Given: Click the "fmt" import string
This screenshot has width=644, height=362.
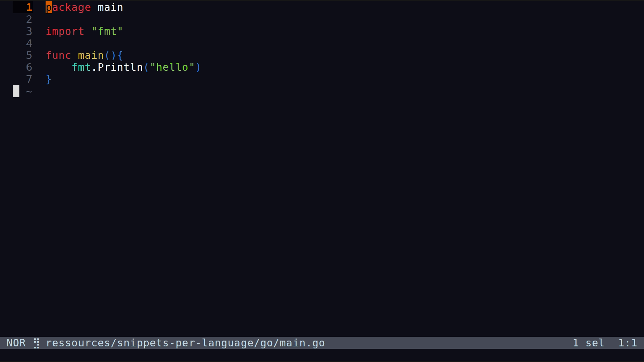Looking at the screenshot, I should [107, 32].
